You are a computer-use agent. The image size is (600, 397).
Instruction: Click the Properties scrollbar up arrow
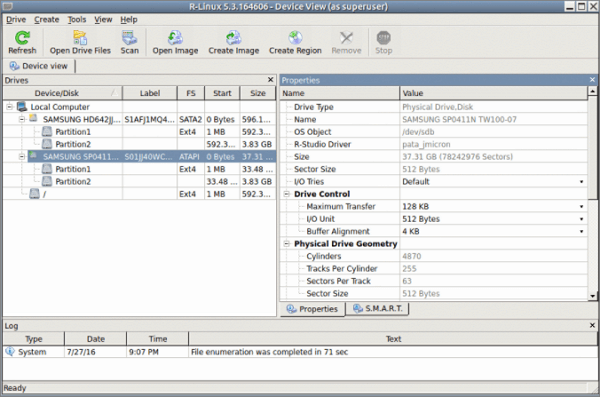tap(592, 91)
